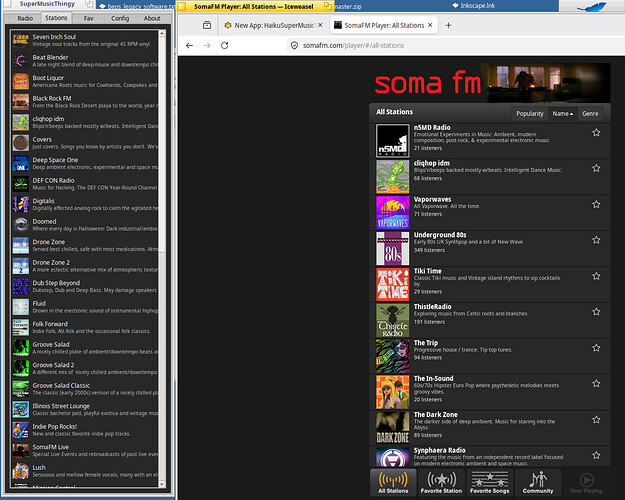This screenshot has width=625, height=500.
Task: Click the Vaporwaves station artwork
Action: coord(393,213)
